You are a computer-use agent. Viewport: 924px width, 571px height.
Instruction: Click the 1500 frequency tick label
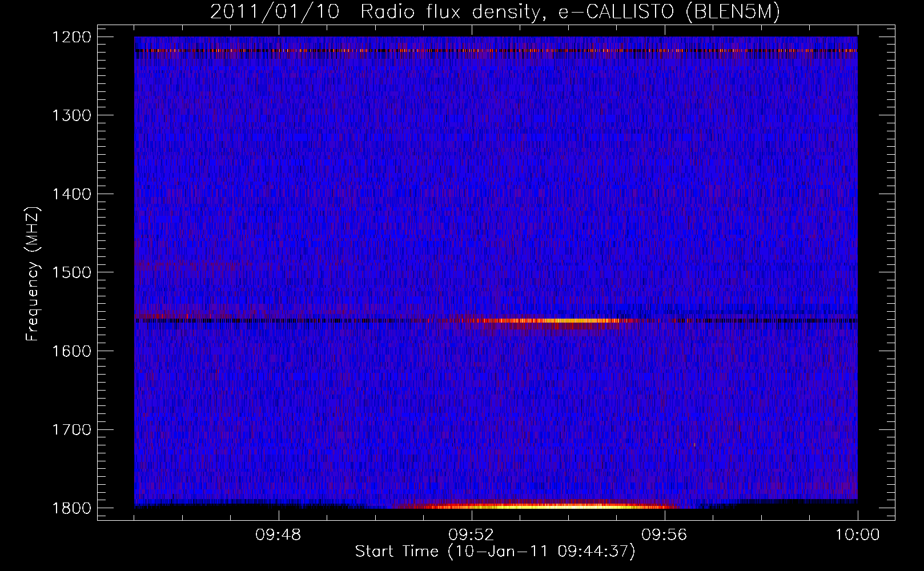pyautogui.click(x=72, y=272)
